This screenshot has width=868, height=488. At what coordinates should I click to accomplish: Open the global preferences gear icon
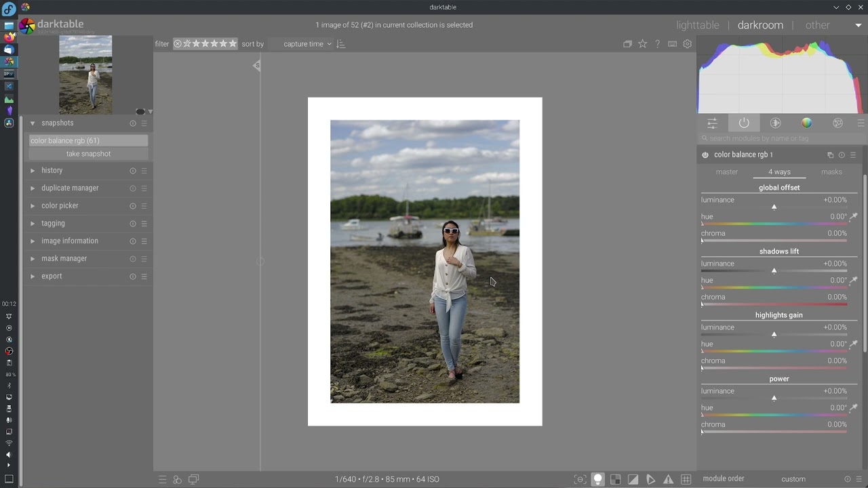[x=687, y=44]
